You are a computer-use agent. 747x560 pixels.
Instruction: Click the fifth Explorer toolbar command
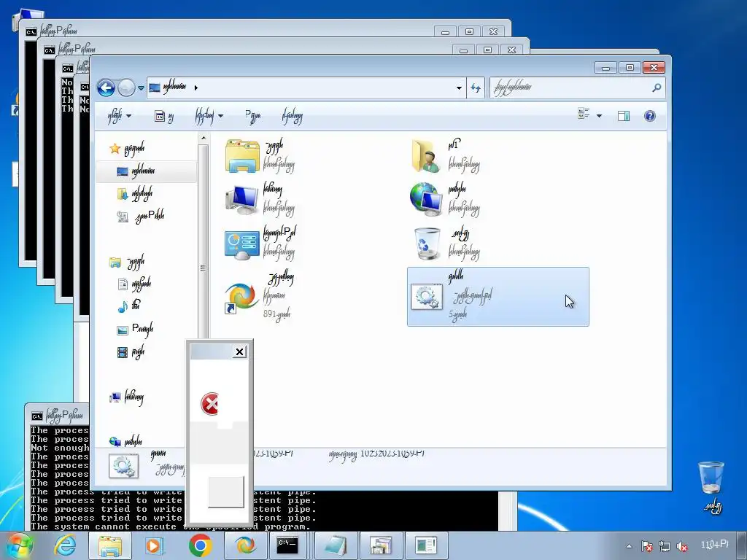point(292,116)
